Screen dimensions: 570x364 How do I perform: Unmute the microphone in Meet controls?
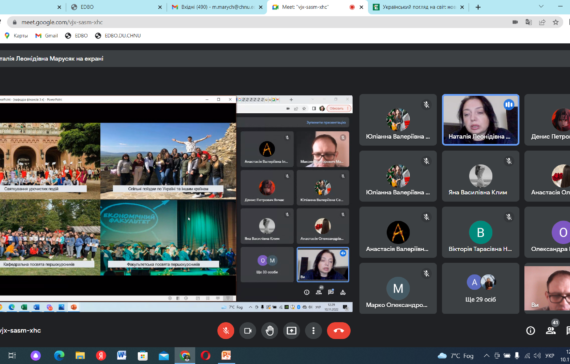pyautogui.click(x=226, y=331)
